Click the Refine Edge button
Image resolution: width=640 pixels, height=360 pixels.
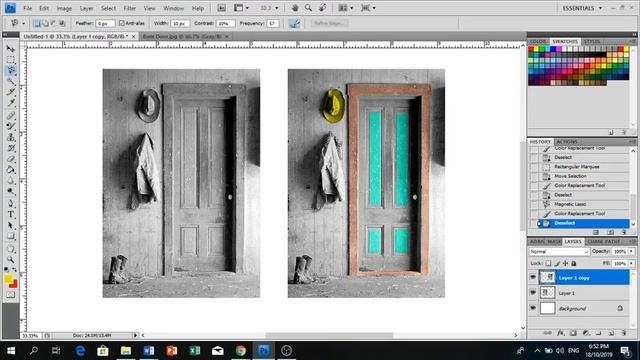(x=329, y=23)
